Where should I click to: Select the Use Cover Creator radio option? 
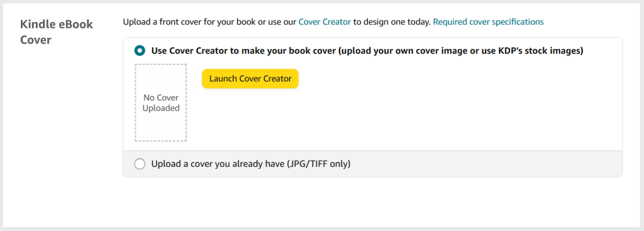coord(140,51)
